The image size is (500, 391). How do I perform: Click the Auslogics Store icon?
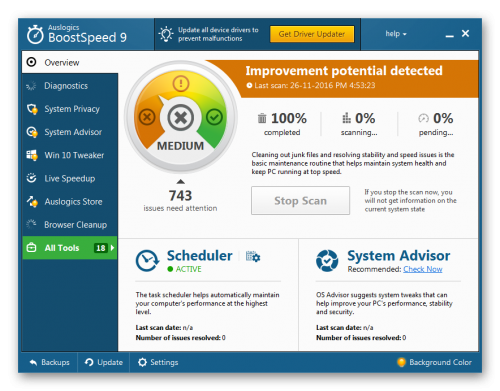coord(32,201)
